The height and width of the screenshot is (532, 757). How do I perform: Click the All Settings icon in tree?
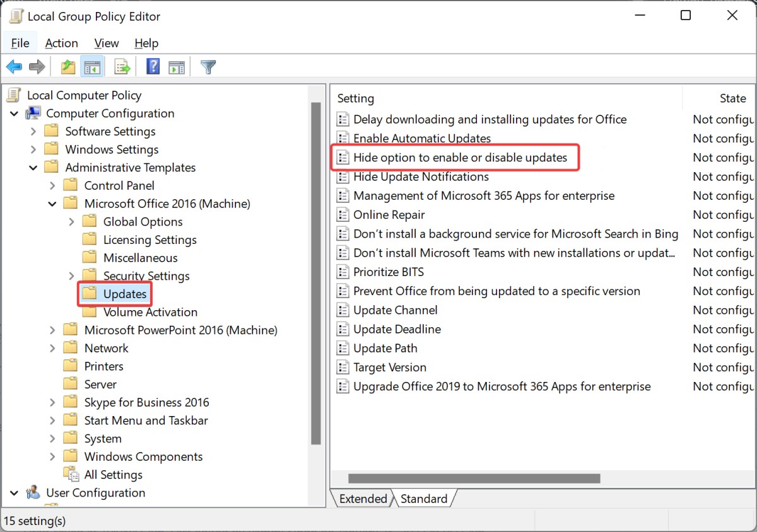(71, 475)
